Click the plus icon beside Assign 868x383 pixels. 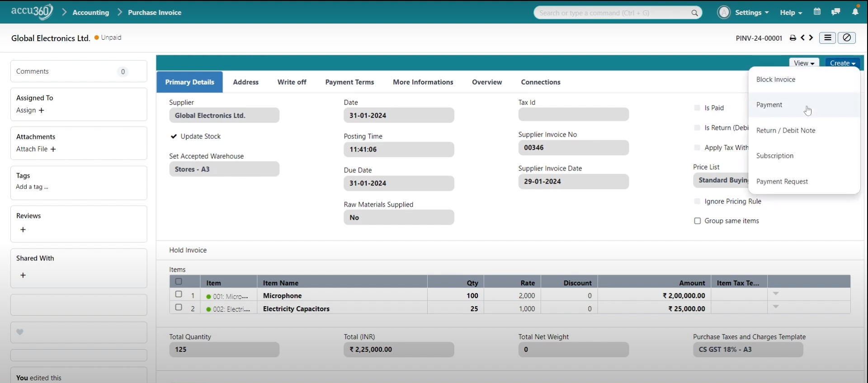(x=42, y=110)
